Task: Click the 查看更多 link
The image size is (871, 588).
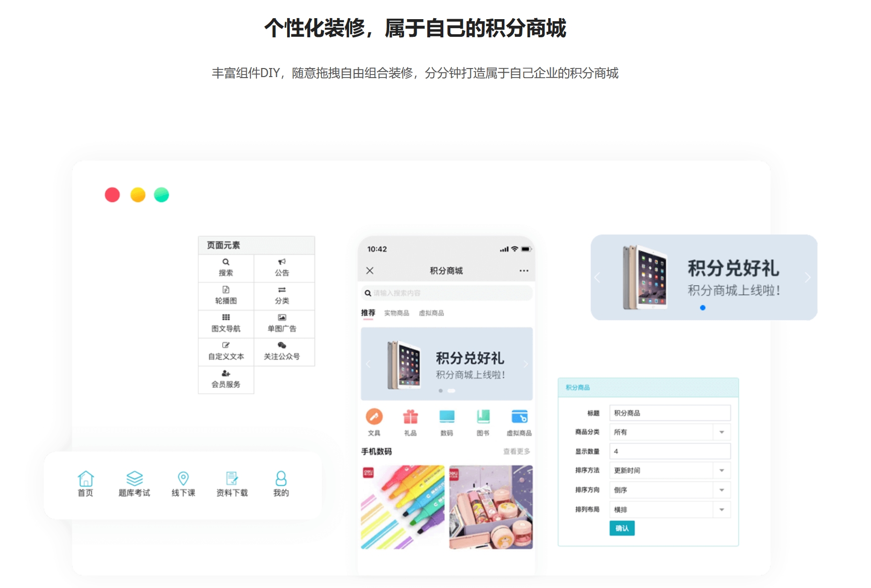Action: (x=516, y=451)
